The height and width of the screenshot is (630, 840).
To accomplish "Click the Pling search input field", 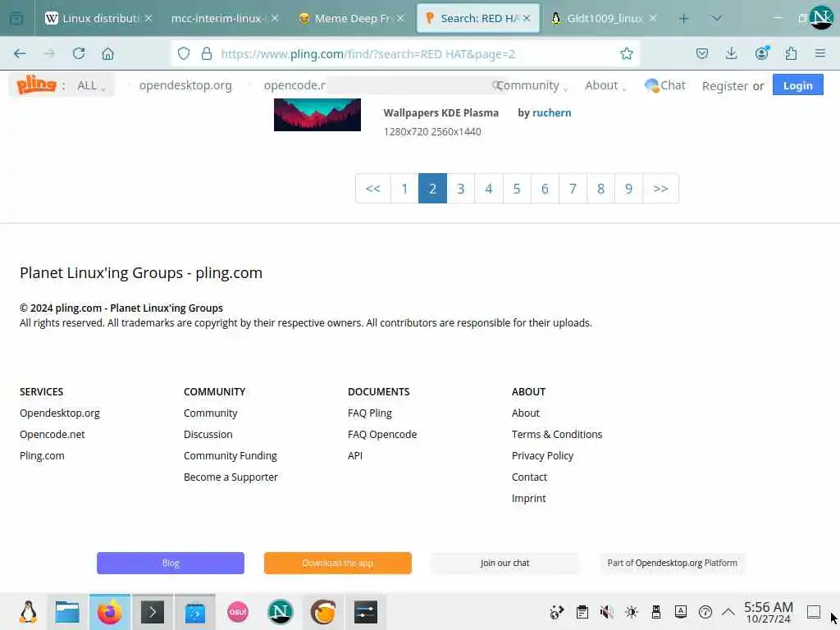I will pyautogui.click(x=415, y=85).
